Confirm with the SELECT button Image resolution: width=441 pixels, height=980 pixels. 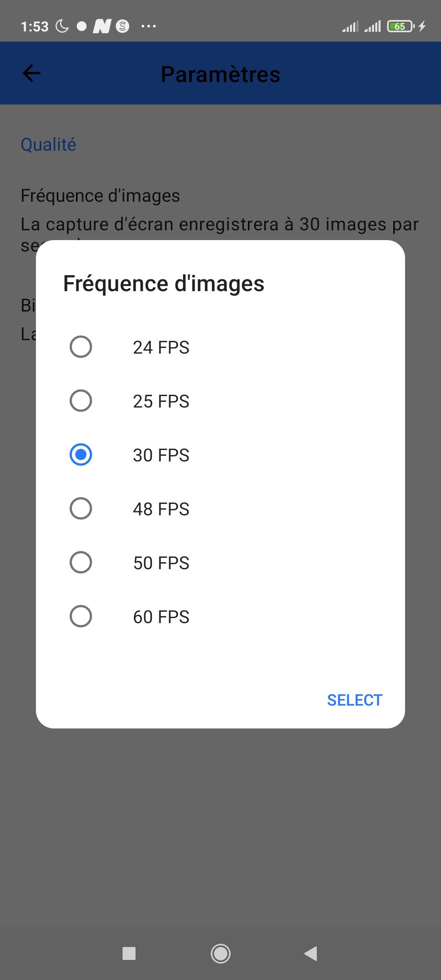click(355, 700)
